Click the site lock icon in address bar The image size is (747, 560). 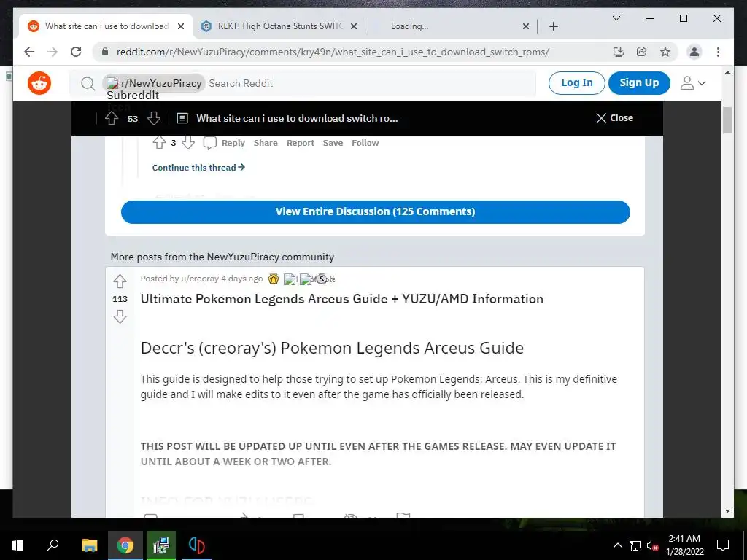(105, 52)
